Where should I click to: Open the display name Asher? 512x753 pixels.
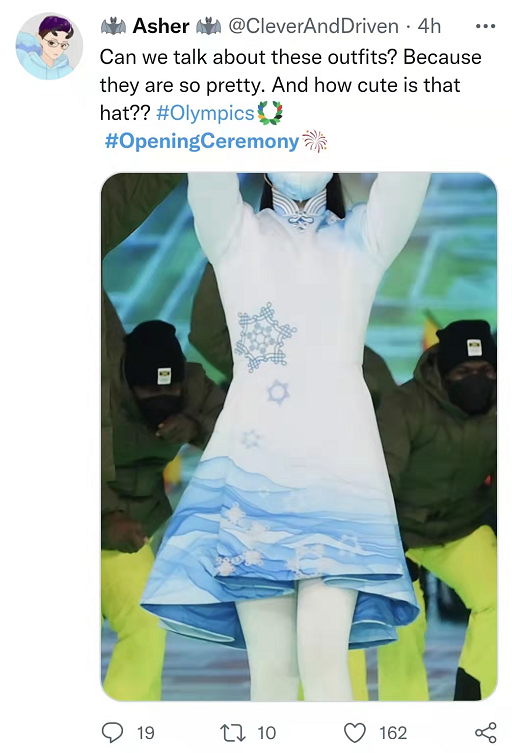coord(161,26)
